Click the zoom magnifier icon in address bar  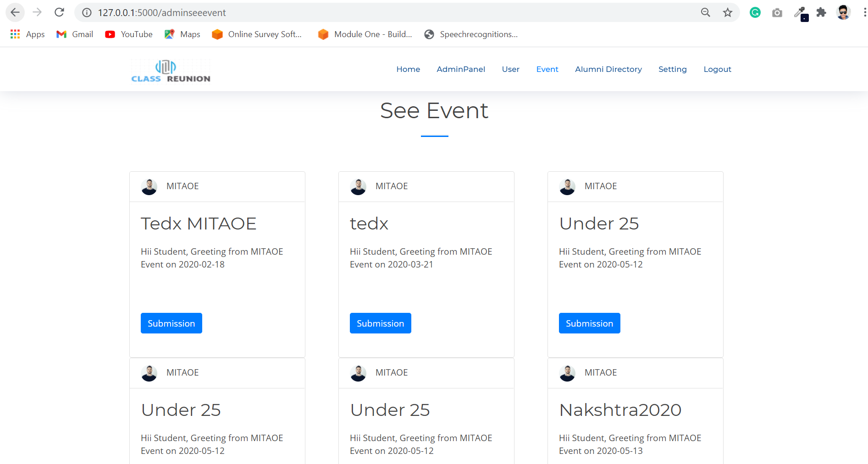(706, 13)
